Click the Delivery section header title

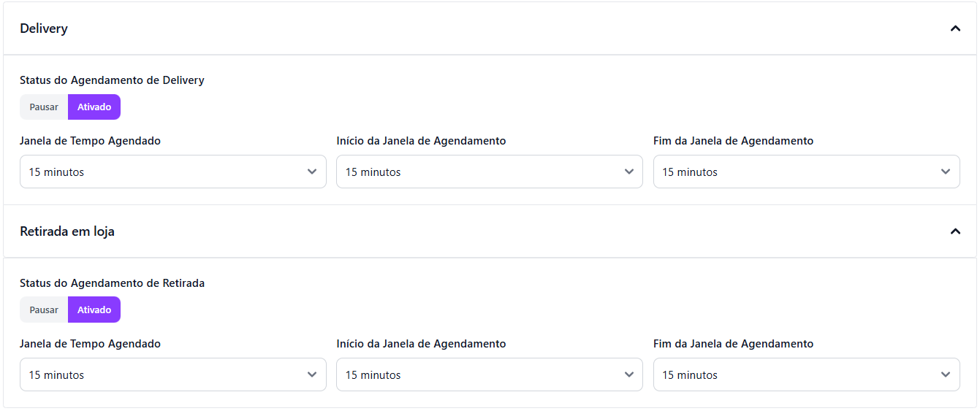pos(44,28)
